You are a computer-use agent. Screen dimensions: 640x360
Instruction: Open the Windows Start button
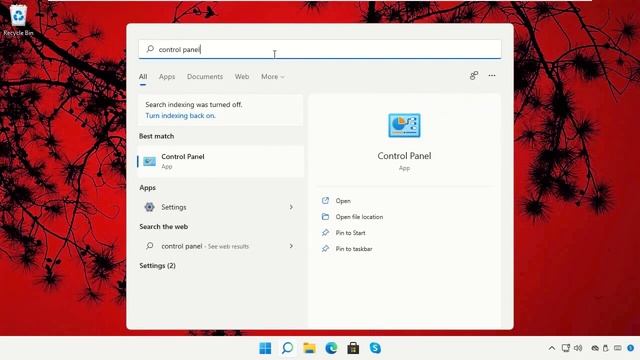click(265, 348)
